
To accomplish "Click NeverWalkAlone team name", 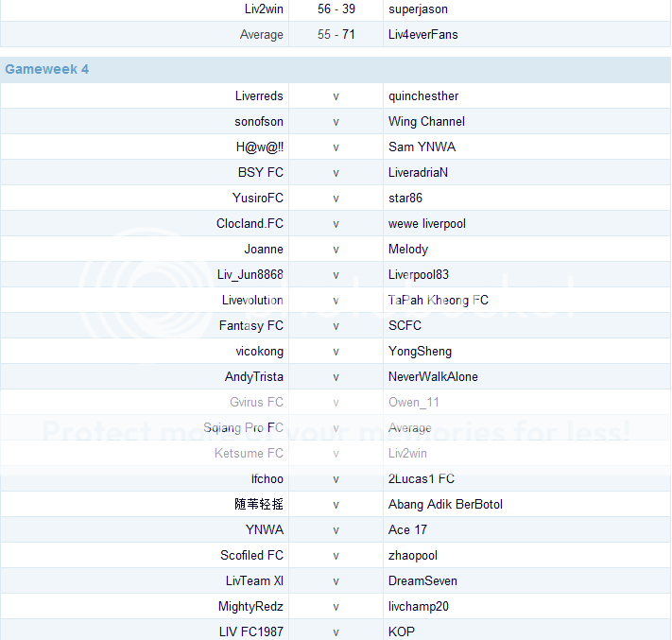I will click(x=433, y=376).
